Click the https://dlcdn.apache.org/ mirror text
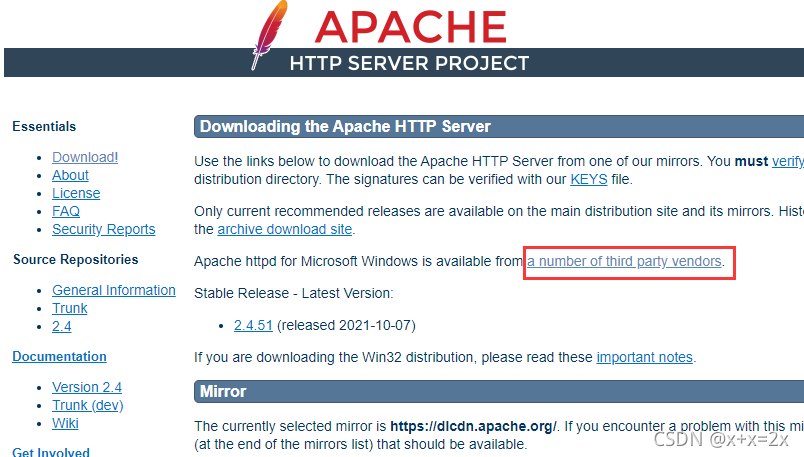 [x=473, y=427]
